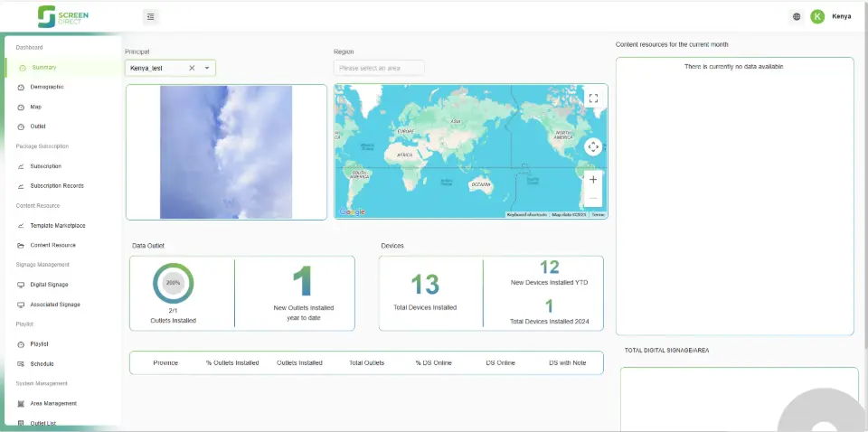
Task: Click the % DS Online column header
Action: (x=433, y=362)
